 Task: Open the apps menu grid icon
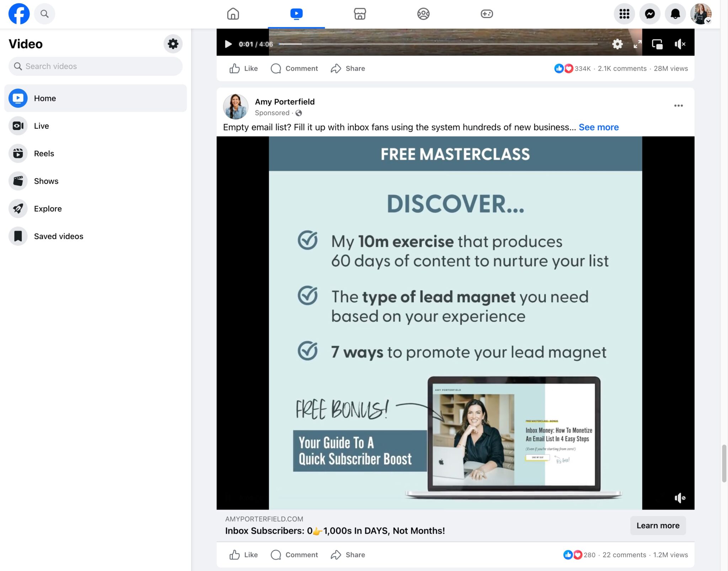pos(624,14)
